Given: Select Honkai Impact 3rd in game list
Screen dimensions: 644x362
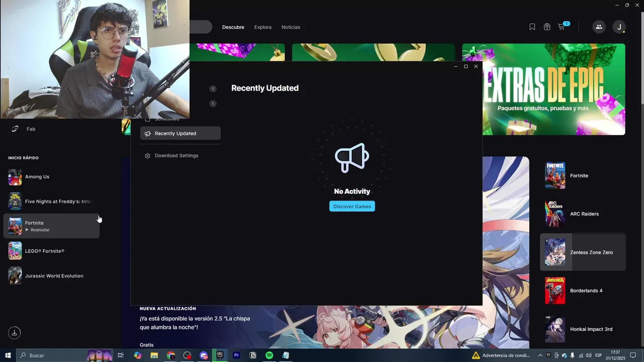Looking at the screenshot, I should click(583, 329).
